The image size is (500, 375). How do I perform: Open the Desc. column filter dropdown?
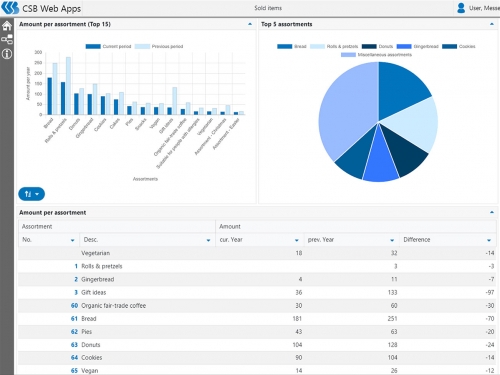(208, 240)
